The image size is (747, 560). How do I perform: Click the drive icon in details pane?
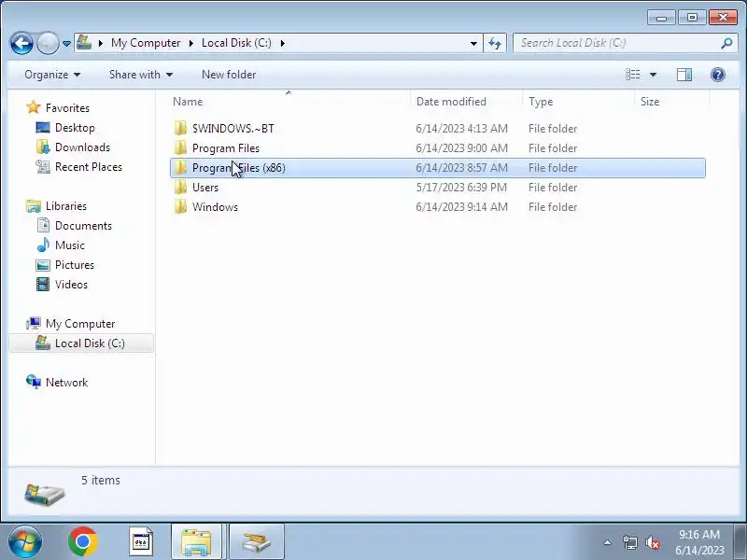44,496
